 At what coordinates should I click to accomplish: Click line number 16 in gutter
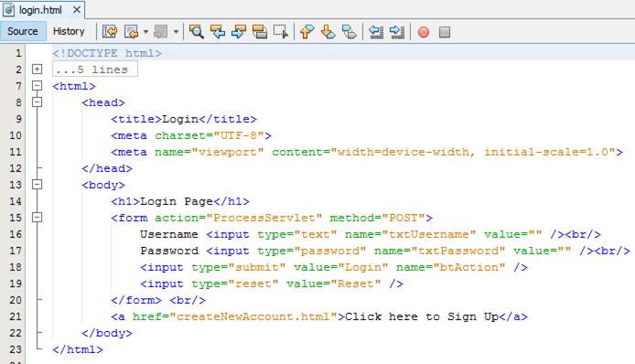click(16, 234)
